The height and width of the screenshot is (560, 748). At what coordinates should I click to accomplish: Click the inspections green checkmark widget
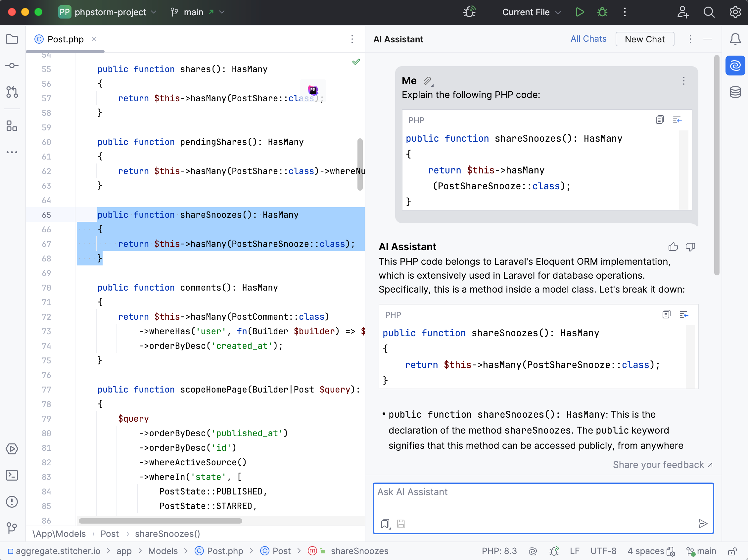pyautogui.click(x=356, y=62)
